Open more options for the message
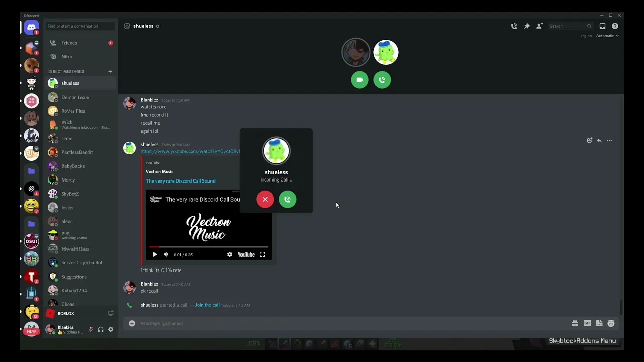Screen dimensions: 644x362 (x=609, y=141)
